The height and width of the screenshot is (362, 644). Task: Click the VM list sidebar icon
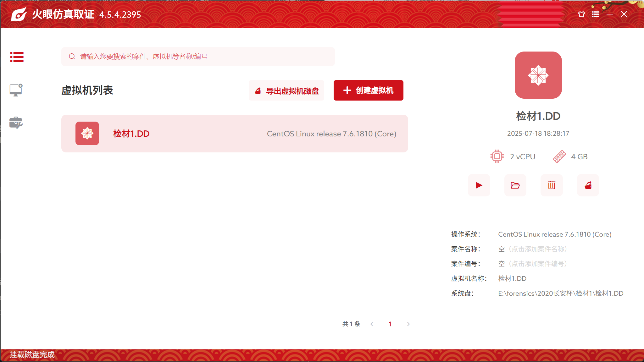coord(17,57)
